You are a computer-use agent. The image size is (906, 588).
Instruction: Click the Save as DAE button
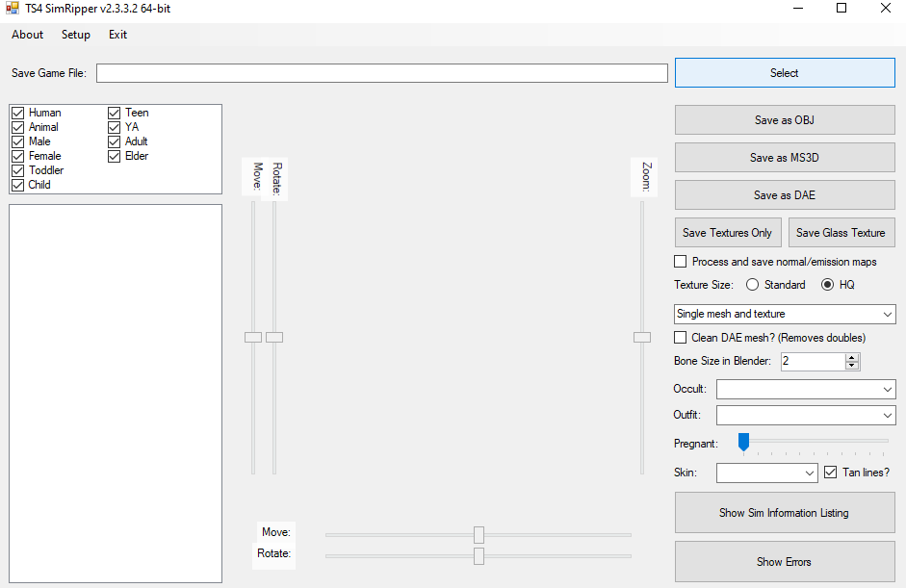coord(785,195)
